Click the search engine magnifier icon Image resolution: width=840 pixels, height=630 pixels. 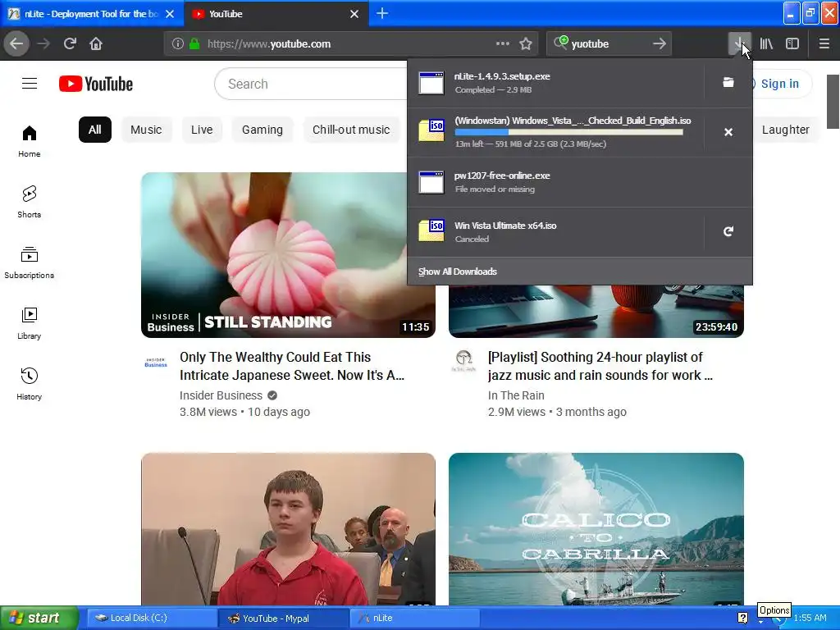tap(560, 43)
